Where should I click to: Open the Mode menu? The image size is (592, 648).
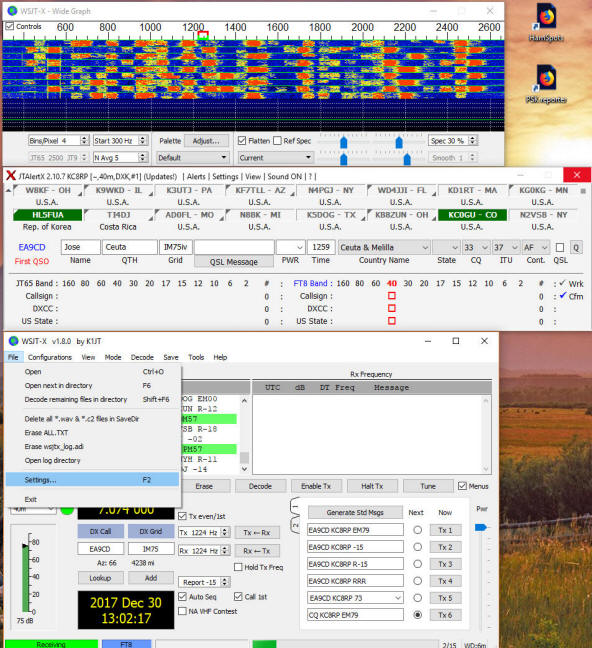tap(113, 357)
